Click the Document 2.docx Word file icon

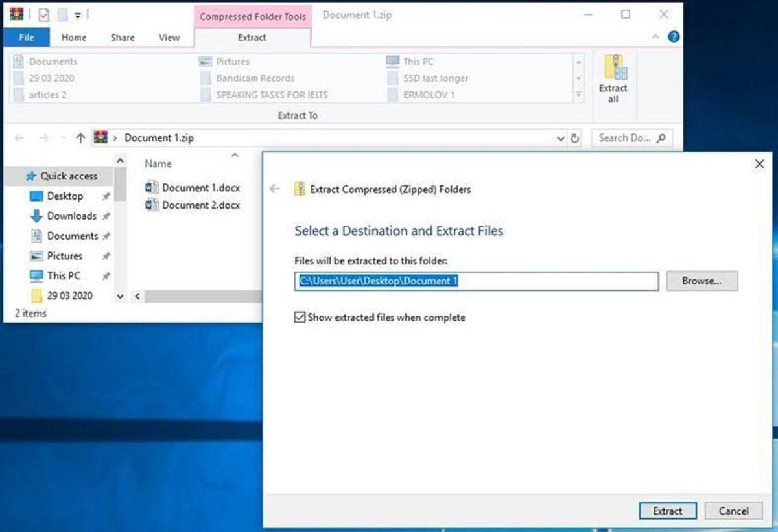pyautogui.click(x=152, y=205)
